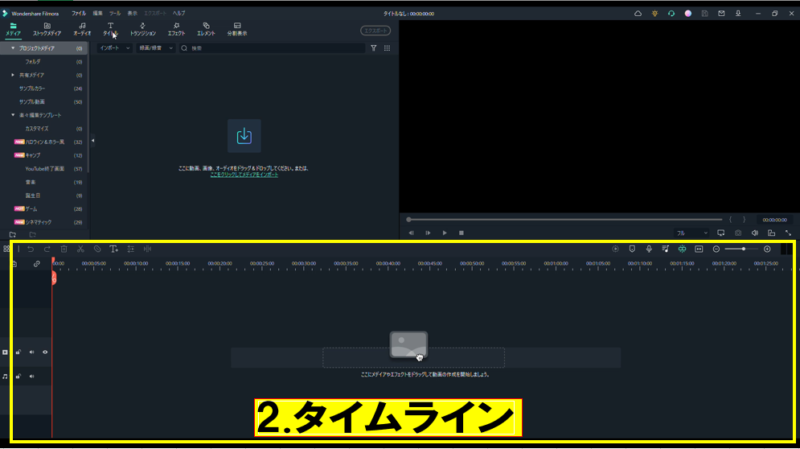Open the メディア (Media) tab
This screenshot has height=449, width=800.
click(x=13, y=30)
